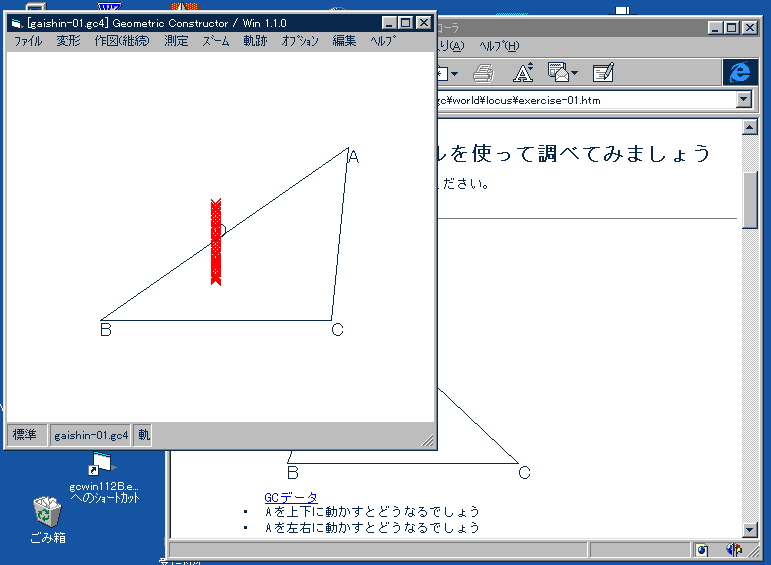The width and height of the screenshot is (771, 565).
Task: Click the Geometric Constructor title bar icon
Action: [16, 23]
